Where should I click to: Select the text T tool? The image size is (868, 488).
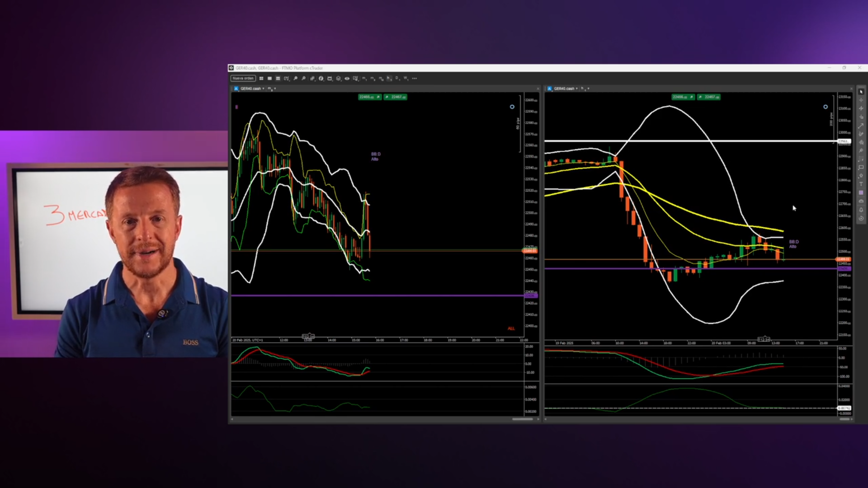[x=861, y=184]
